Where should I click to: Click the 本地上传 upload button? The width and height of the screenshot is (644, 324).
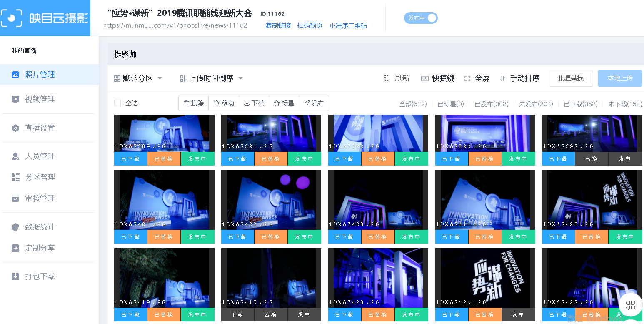click(620, 78)
